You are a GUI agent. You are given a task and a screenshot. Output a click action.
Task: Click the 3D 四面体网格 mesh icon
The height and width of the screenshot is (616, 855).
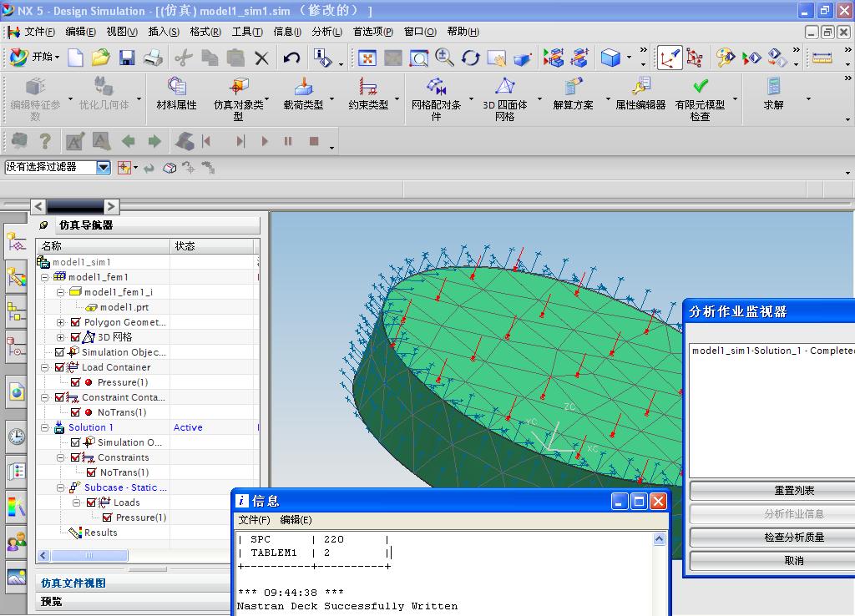click(x=504, y=87)
